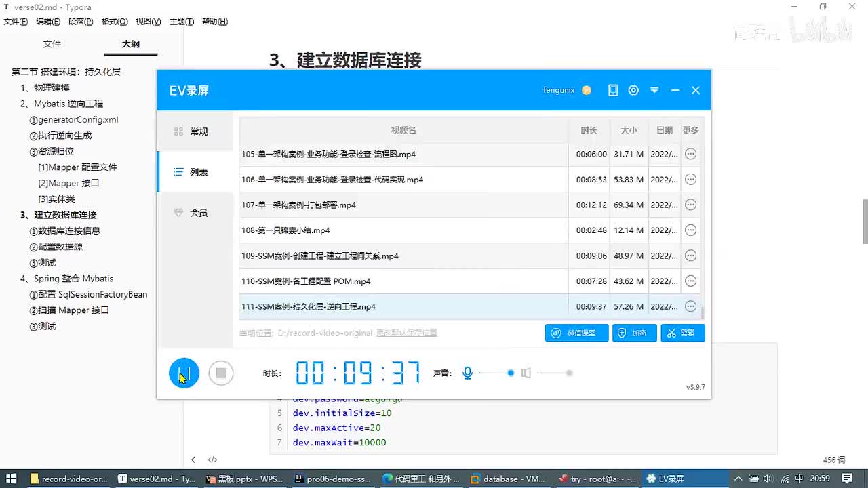
Task: Open the 文件(F) menu in Typora
Action: tap(16, 22)
